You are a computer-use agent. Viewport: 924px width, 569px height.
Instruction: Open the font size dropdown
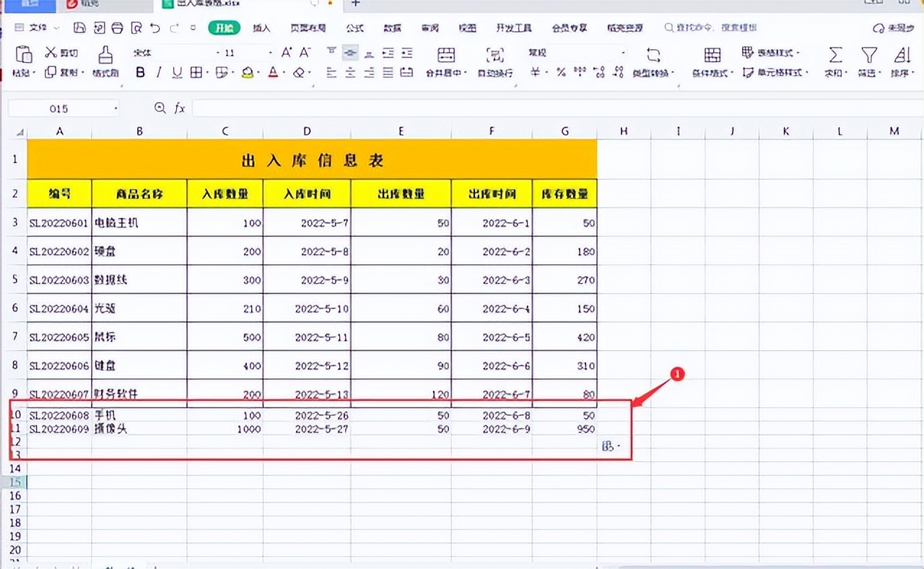pyautogui.click(x=271, y=53)
